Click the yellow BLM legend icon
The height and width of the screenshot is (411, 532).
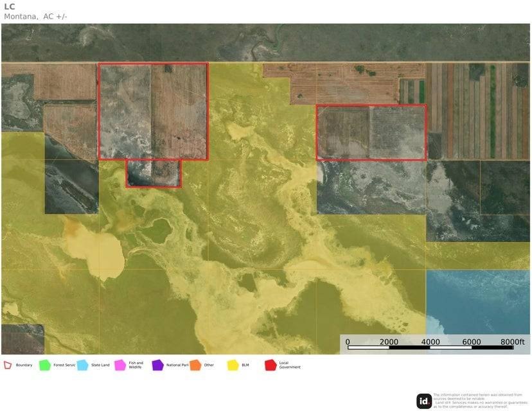click(x=233, y=365)
